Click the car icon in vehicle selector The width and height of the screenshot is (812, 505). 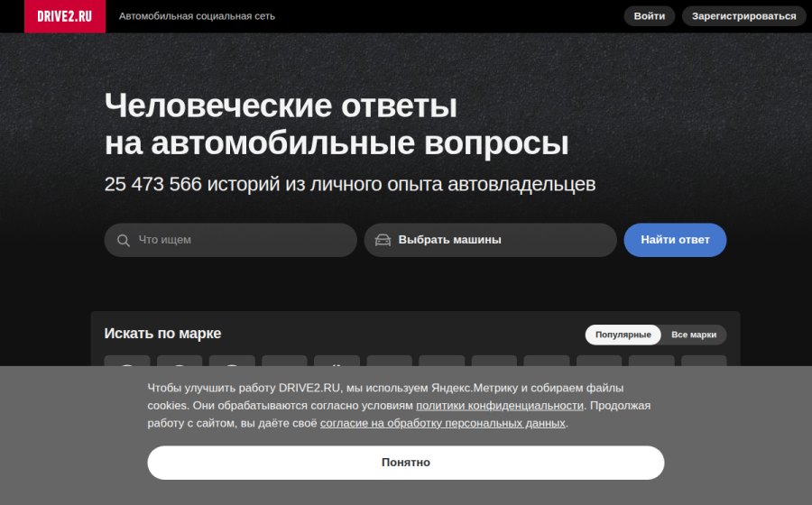(383, 240)
